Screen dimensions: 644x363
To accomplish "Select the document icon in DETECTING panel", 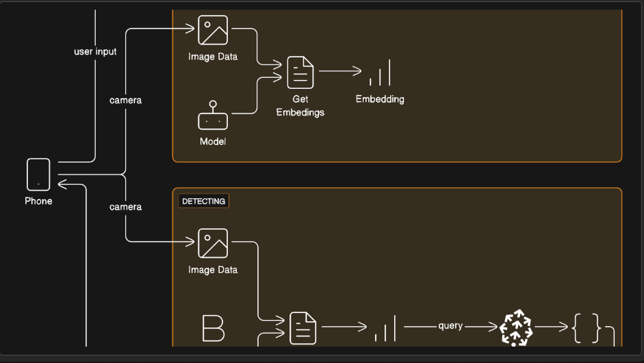I will 302,328.
